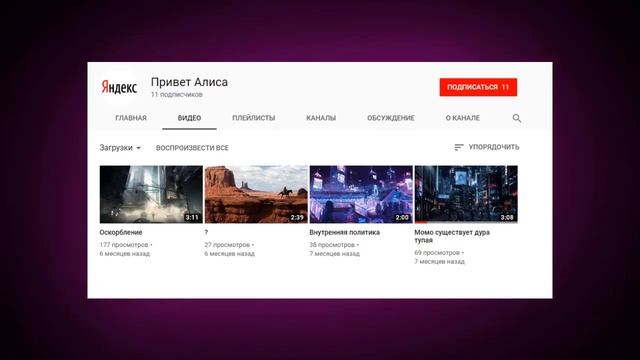Open the Оскорбление video thumbnail
The width and height of the screenshot is (640, 360).
pyautogui.click(x=151, y=194)
